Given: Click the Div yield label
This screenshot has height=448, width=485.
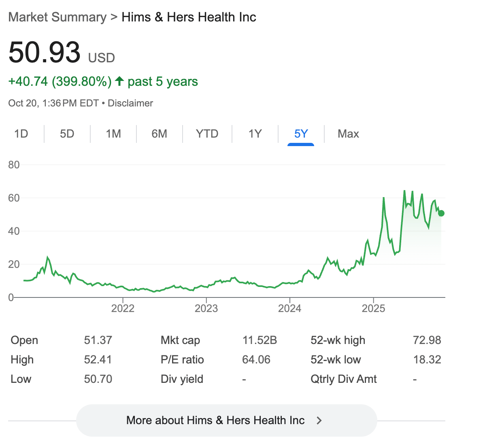Looking at the screenshot, I should click(182, 379).
